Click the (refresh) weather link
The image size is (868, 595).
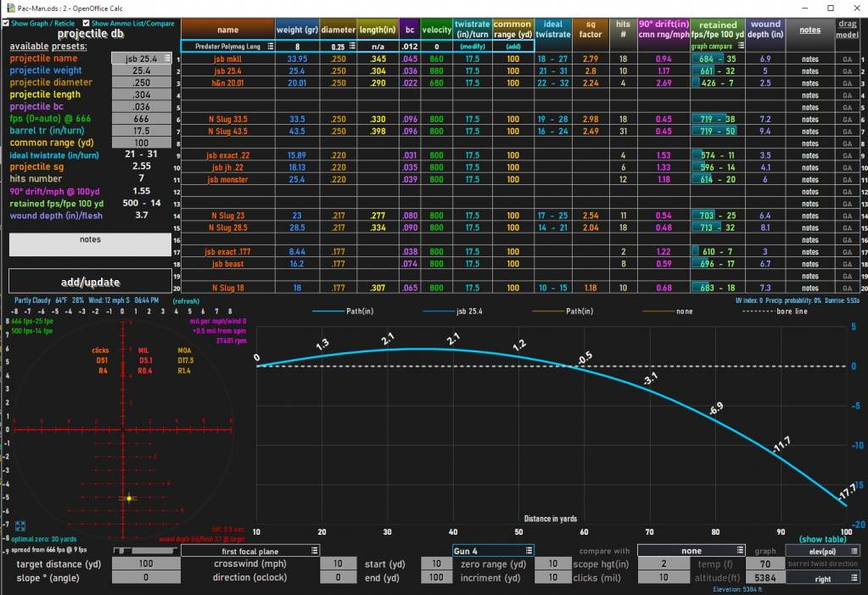click(186, 300)
